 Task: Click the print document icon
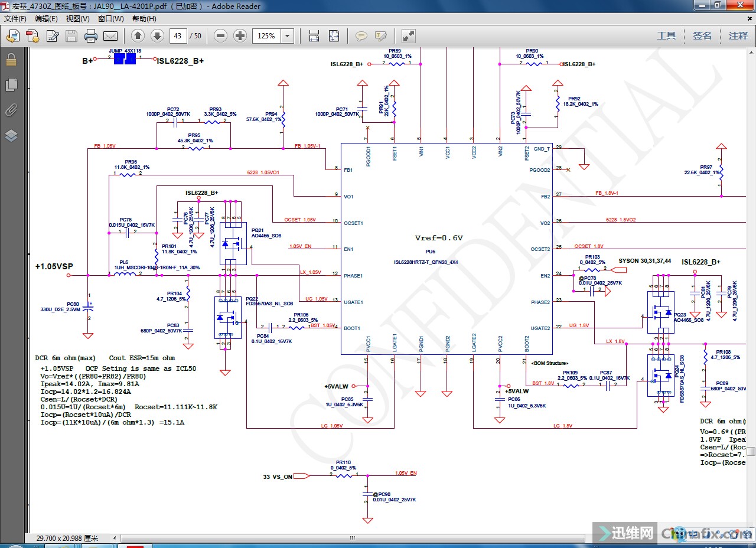pos(90,37)
